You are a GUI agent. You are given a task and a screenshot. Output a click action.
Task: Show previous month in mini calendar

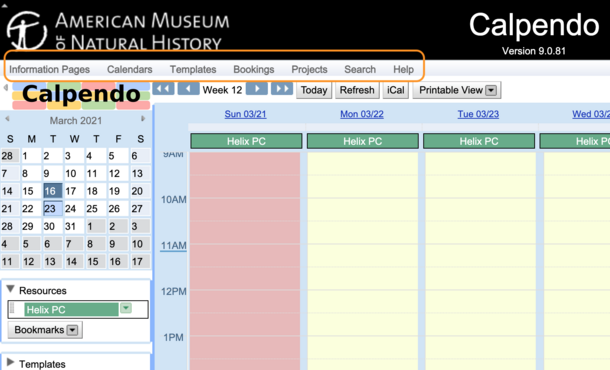coord(7,119)
